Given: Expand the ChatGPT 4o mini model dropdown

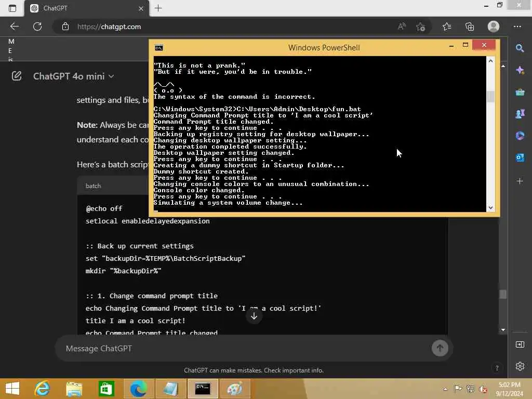Looking at the screenshot, I should click(73, 76).
